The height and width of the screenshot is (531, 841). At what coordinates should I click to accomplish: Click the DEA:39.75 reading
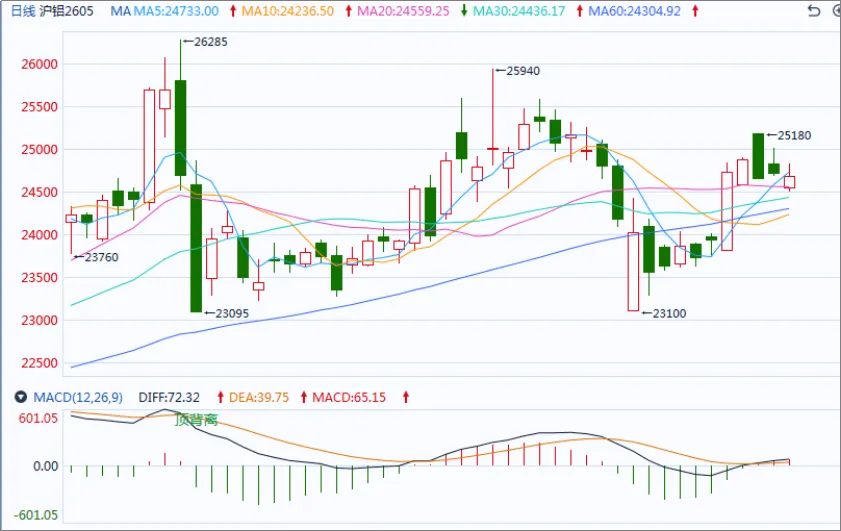[259, 397]
